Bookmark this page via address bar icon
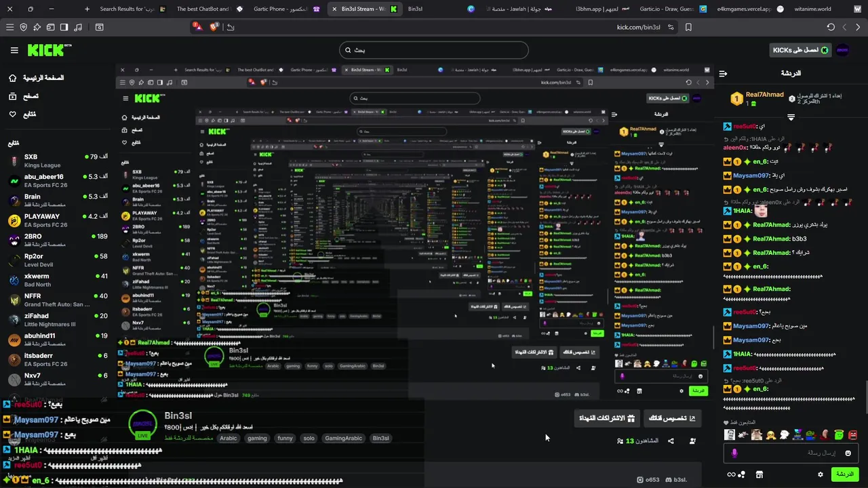Viewport: 868px width, 488px height. pos(688,27)
